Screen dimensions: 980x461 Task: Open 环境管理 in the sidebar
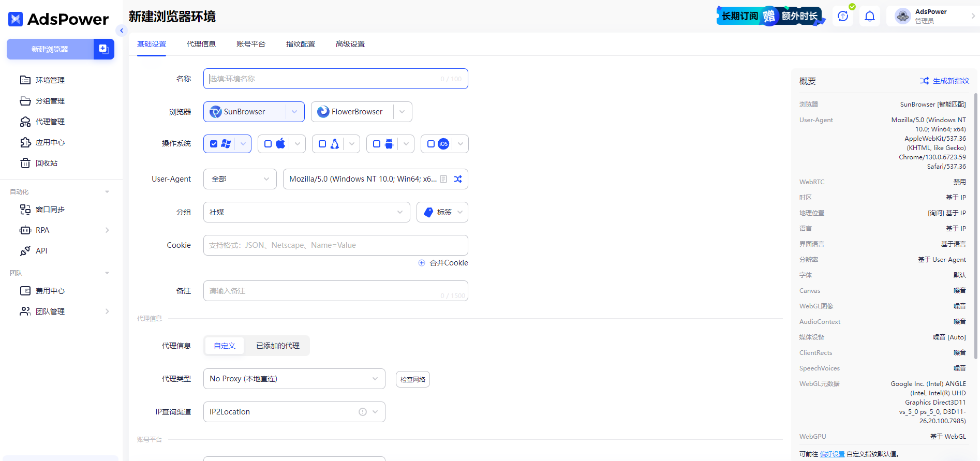pyautogui.click(x=42, y=80)
